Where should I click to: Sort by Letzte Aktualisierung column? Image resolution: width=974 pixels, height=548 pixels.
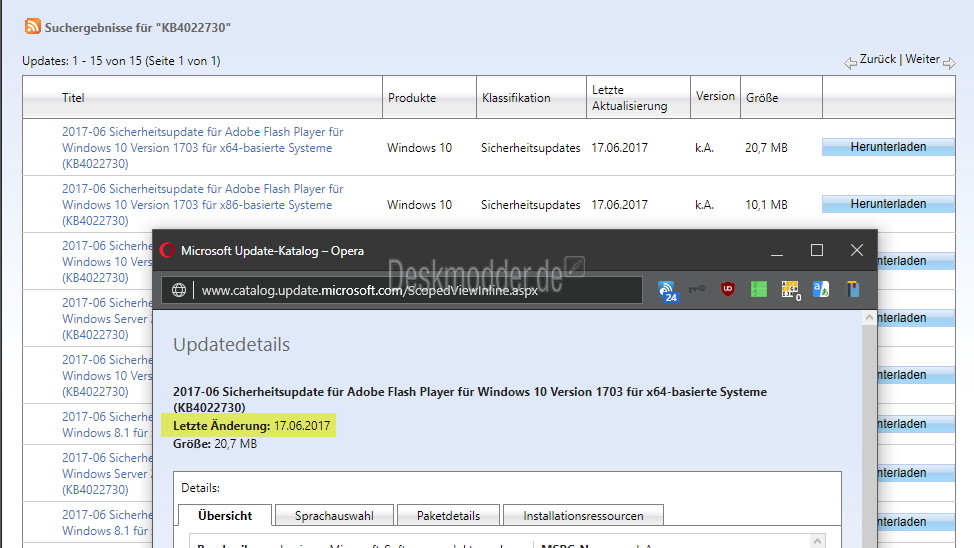[x=629, y=98]
